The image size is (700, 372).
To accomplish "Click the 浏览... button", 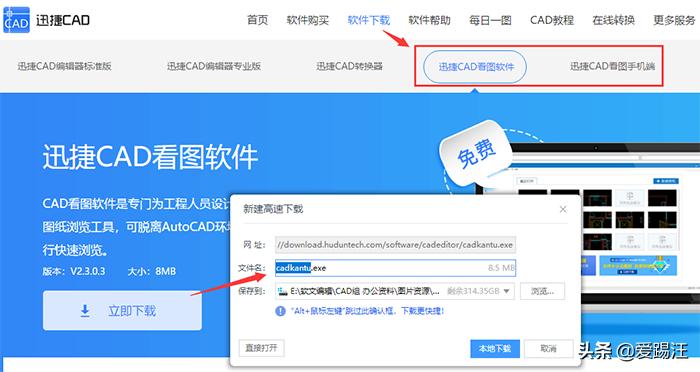I will tap(542, 291).
